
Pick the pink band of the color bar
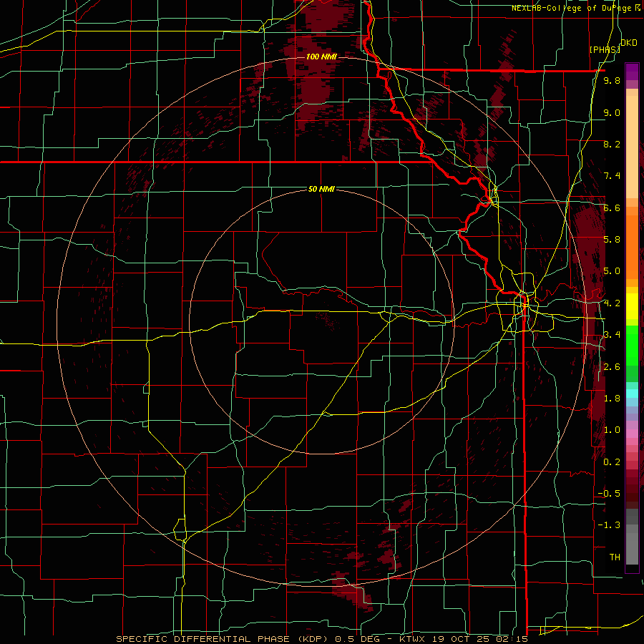632,434
